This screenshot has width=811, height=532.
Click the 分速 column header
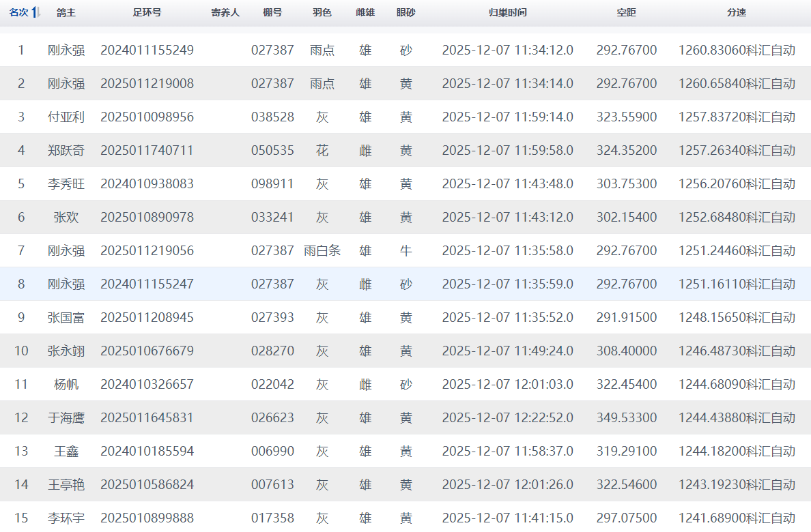pos(737,13)
